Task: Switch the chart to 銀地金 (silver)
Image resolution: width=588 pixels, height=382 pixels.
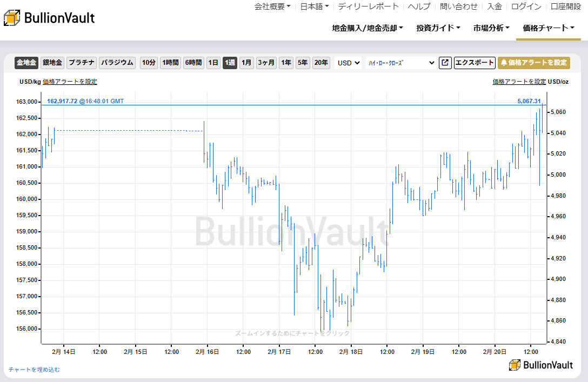Action: [51, 63]
